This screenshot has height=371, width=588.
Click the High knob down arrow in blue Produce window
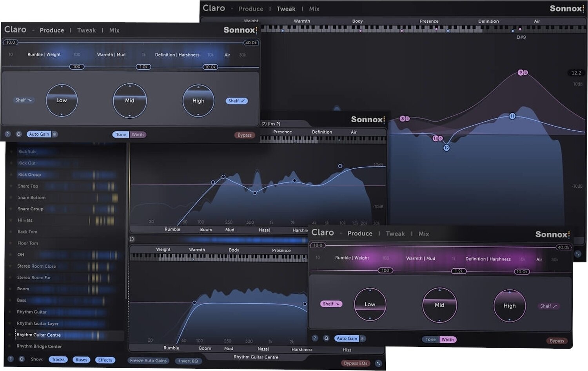198,115
